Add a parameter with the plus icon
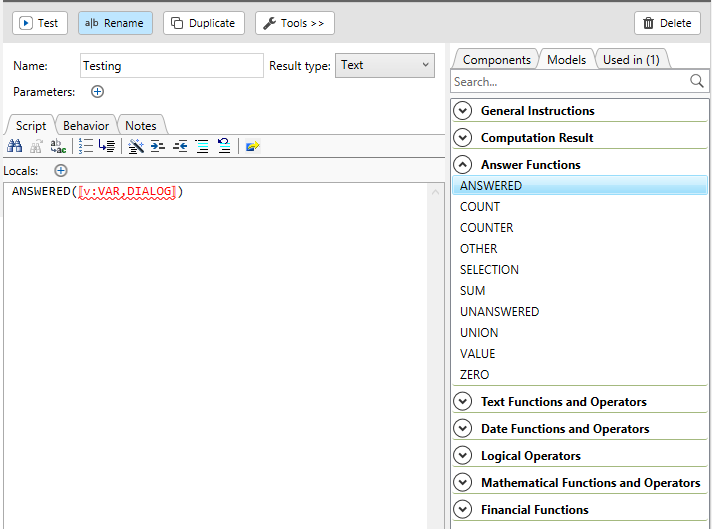This screenshot has height=529, width=712. [x=97, y=92]
